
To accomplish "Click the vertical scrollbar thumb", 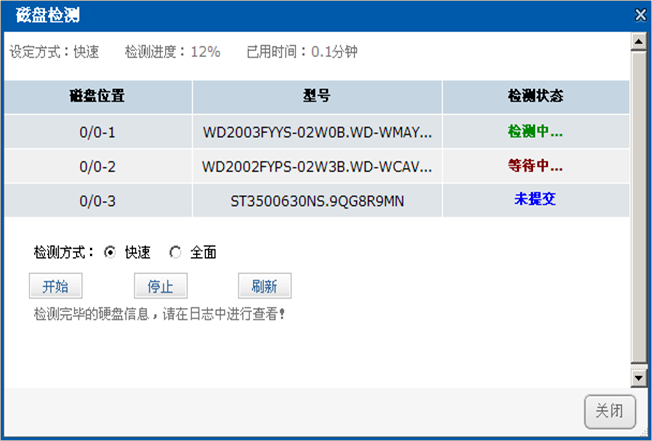I will (638, 207).
